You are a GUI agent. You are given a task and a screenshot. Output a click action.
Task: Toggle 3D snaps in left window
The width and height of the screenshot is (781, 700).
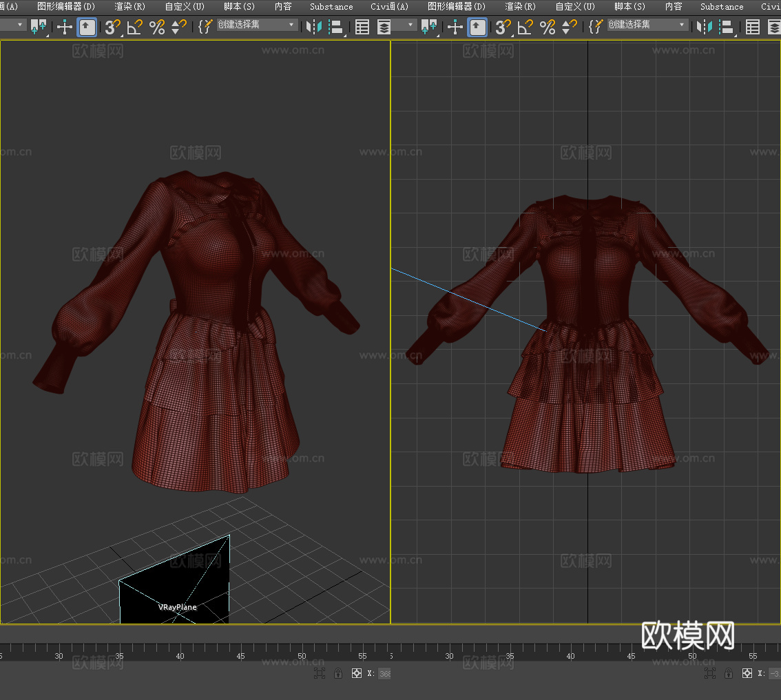point(112,27)
